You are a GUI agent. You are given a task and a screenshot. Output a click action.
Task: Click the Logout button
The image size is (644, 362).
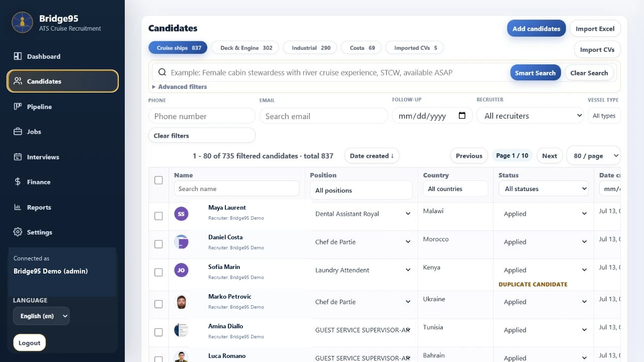coord(29,343)
